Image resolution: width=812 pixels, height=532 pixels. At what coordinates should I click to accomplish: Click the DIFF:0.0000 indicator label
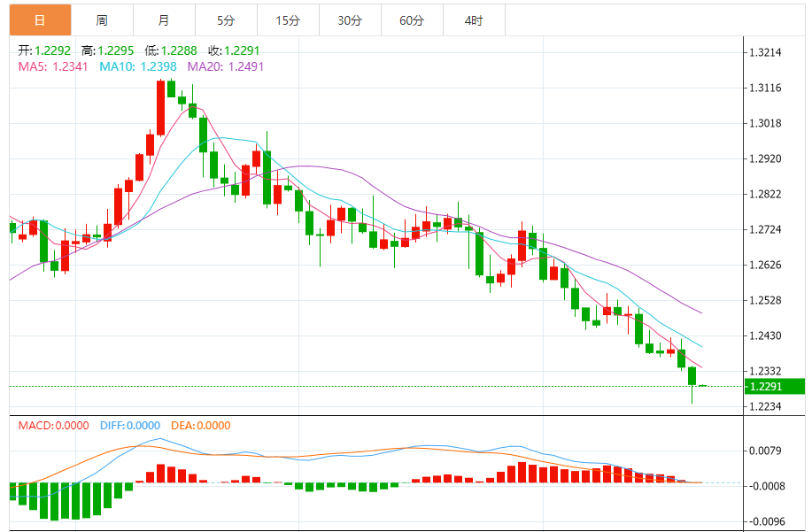coord(130,426)
